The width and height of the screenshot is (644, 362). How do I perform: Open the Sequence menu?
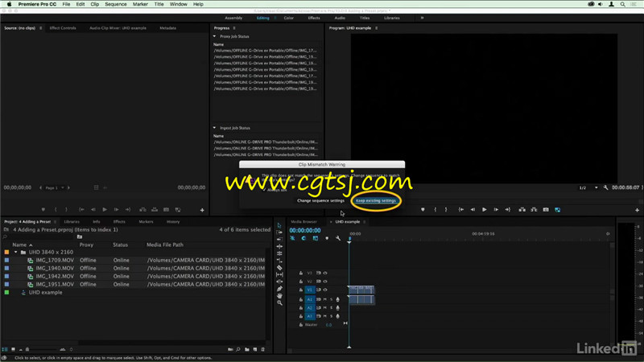116,4
